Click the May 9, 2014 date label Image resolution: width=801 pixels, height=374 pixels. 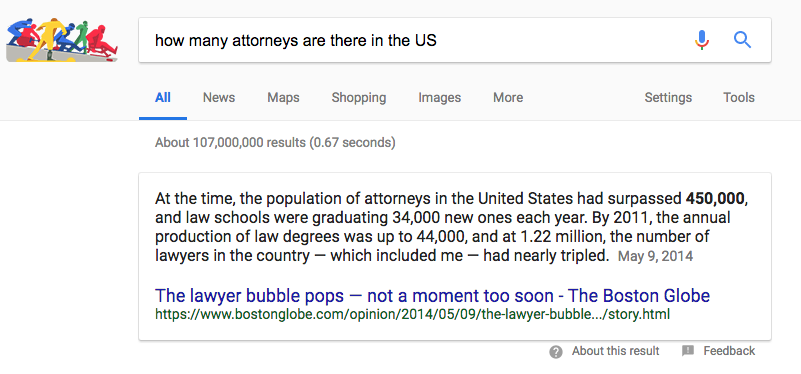point(655,255)
